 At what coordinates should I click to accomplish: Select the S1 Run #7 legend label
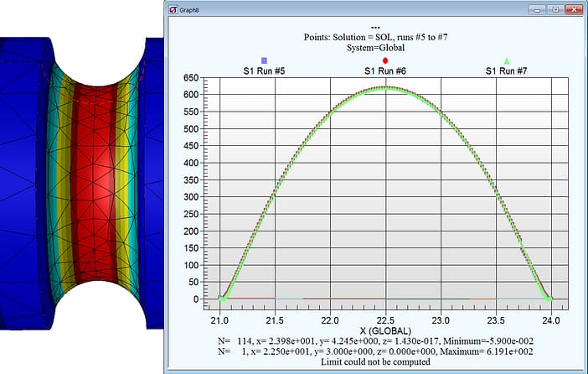click(507, 72)
